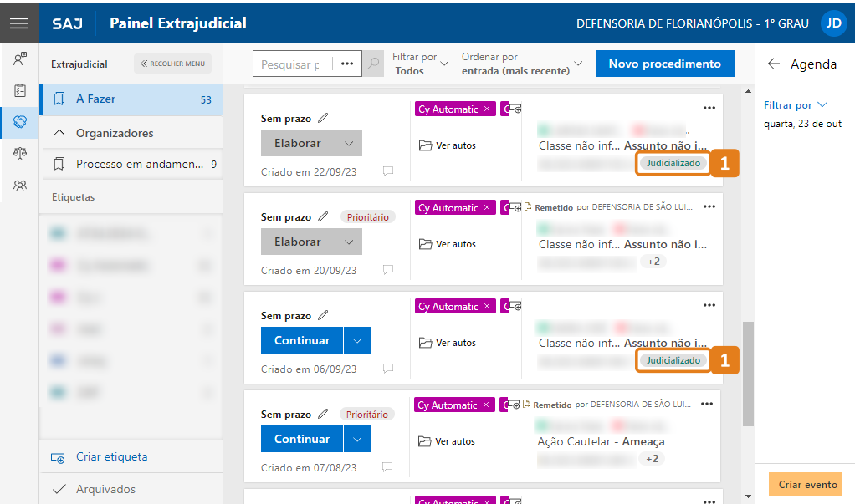855x504 pixels.
Task: Show +2 more tags on 20/09/23 card
Action: 653,262
